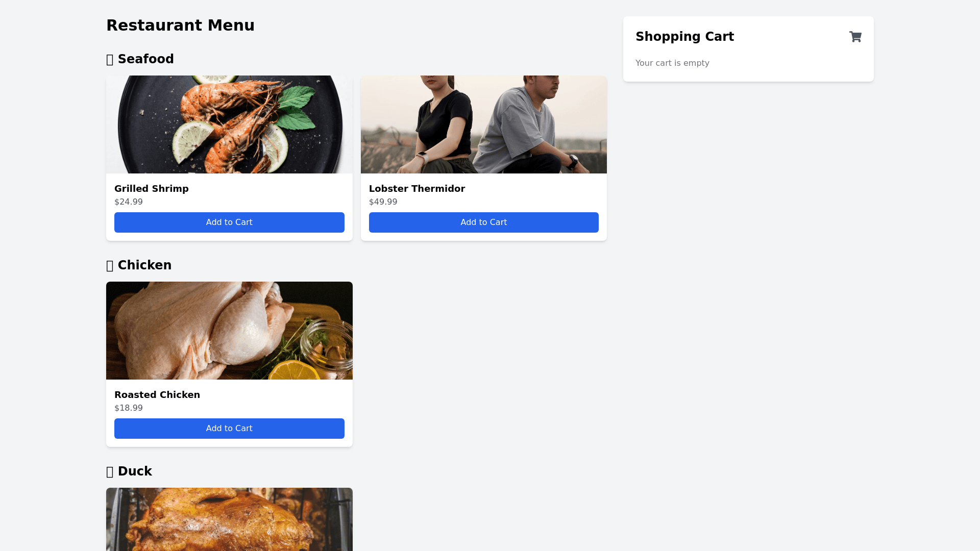Click the shopping cart icon

click(x=855, y=37)
